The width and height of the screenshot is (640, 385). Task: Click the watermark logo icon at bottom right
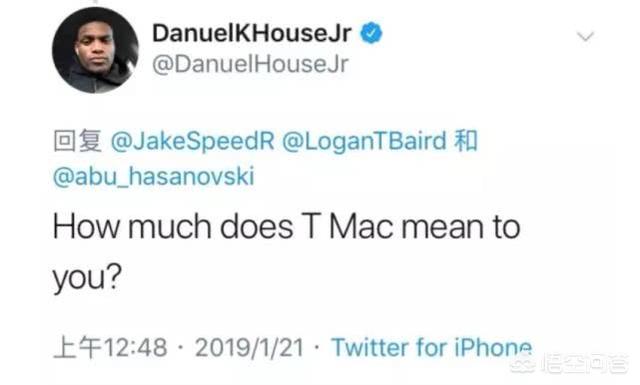pyautogui.click(x=523, y=364)
